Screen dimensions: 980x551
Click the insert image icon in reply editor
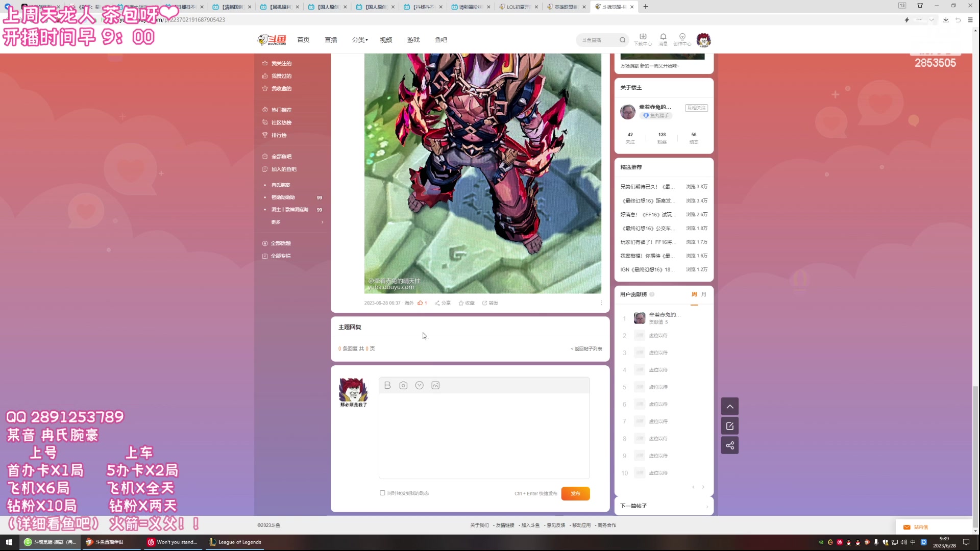coord(435,385)
